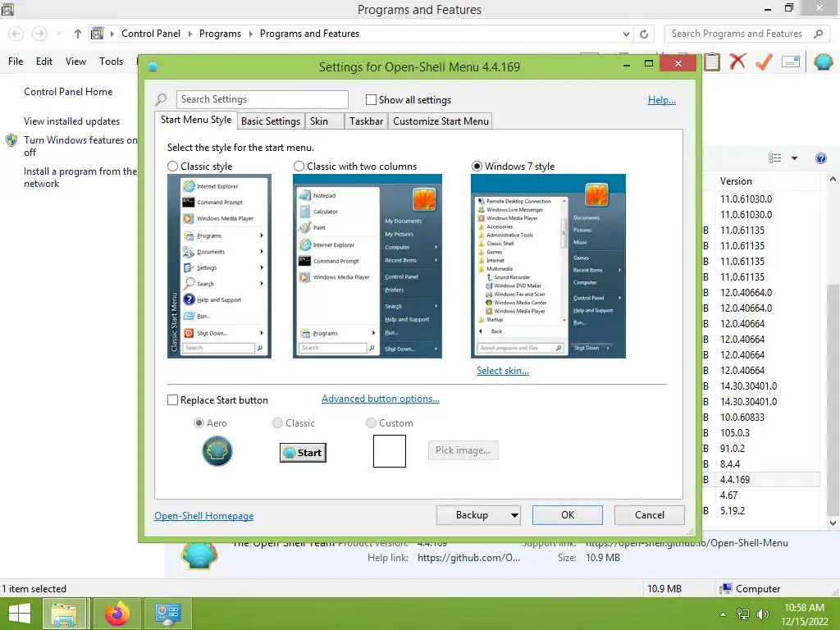Open the Edit menu
The image size is (840, 630).
click(x=44, y=62)
